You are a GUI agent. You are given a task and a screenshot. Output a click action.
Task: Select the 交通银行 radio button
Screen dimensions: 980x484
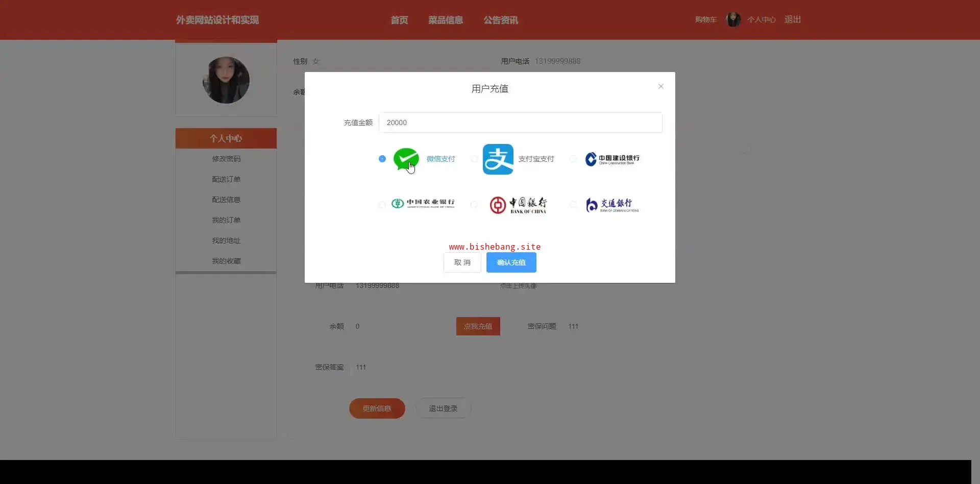coord(574,205)
